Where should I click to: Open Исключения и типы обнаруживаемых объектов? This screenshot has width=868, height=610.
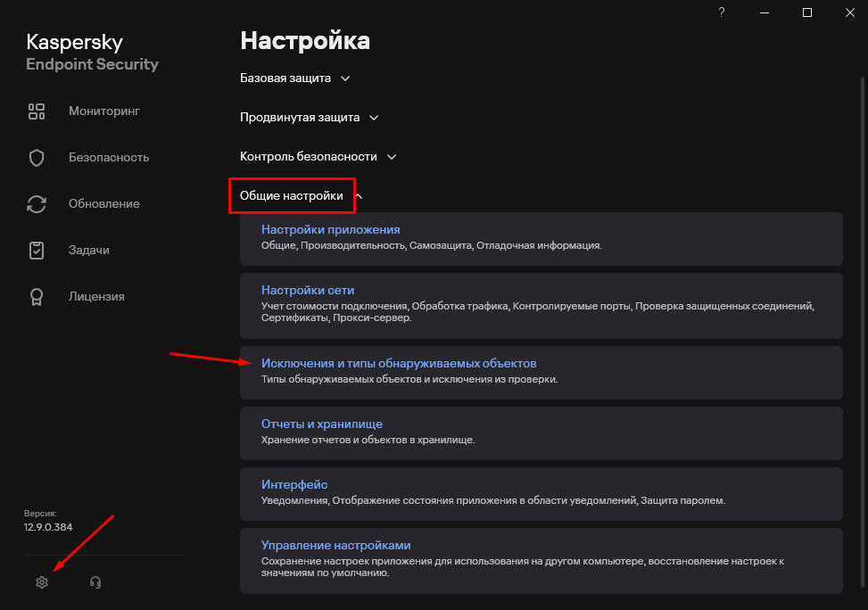point(398,364)
